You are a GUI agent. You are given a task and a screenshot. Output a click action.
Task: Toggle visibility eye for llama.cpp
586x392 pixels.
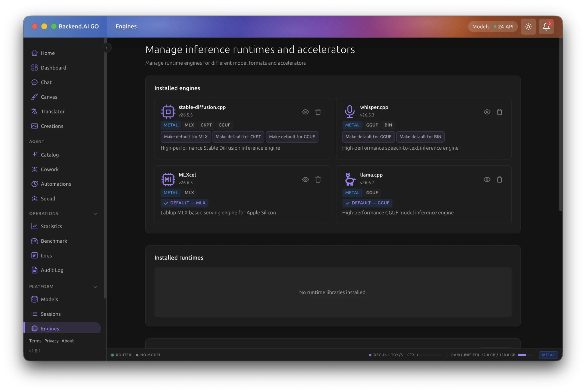(x=487, y=179)
